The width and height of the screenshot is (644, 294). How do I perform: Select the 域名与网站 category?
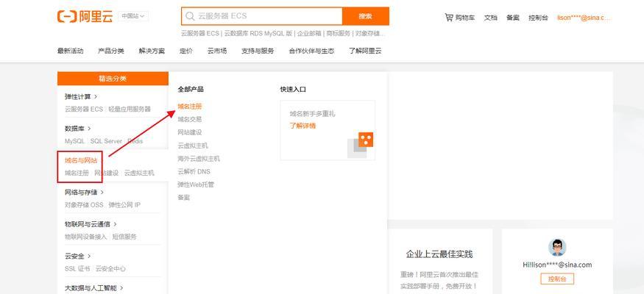81,160
